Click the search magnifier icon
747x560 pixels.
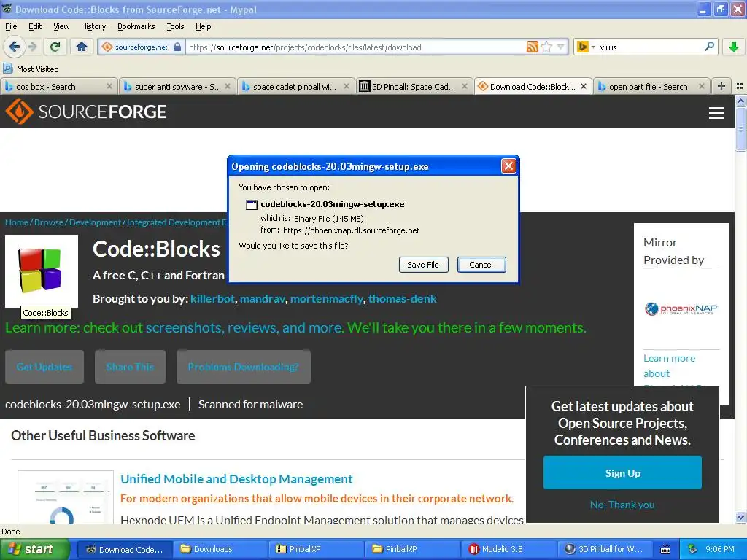[709, 47]
